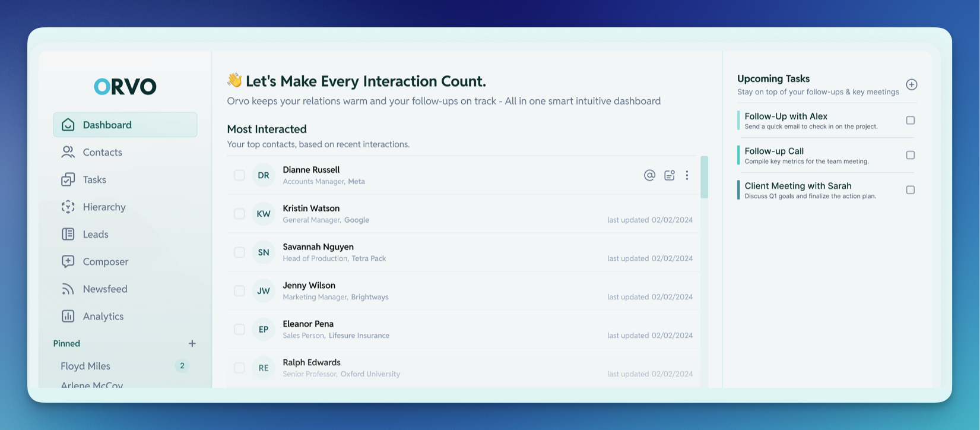
Task: Tick the Follow-Up with Alex task checkbox
Action: tap(910, 121)
